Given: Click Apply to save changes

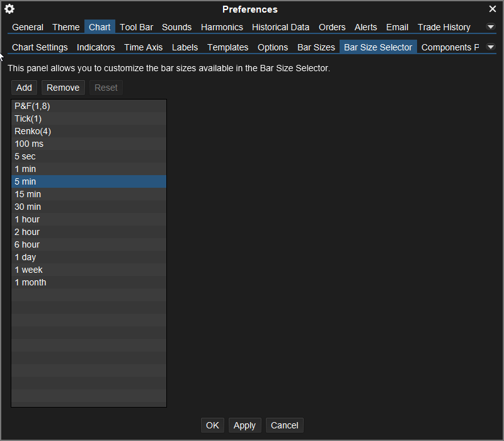Looking at the screenshot, I should tap(244, 425).
